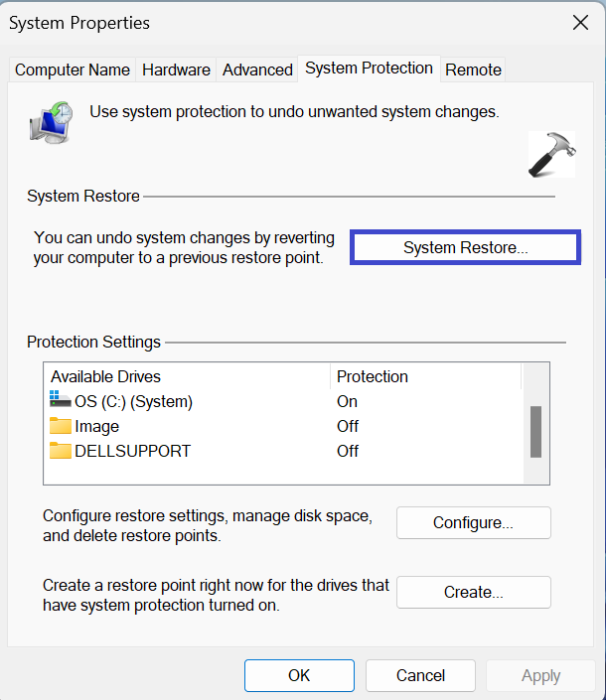This screenshot has width=606, height=700.
Task: Click the drives list scrollbar thumb
Action: click(535, 431)
